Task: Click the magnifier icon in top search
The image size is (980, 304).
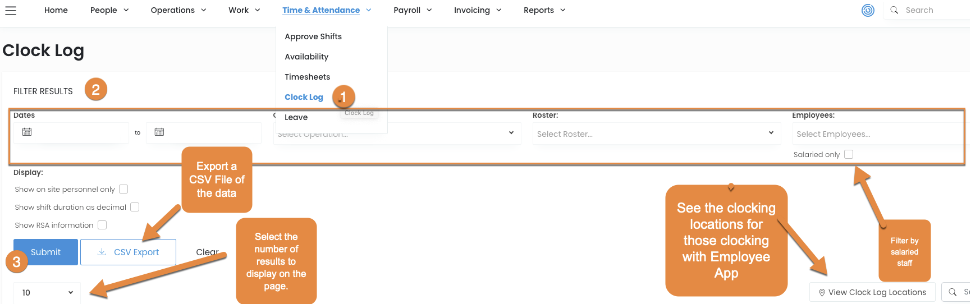Action: 894,10
